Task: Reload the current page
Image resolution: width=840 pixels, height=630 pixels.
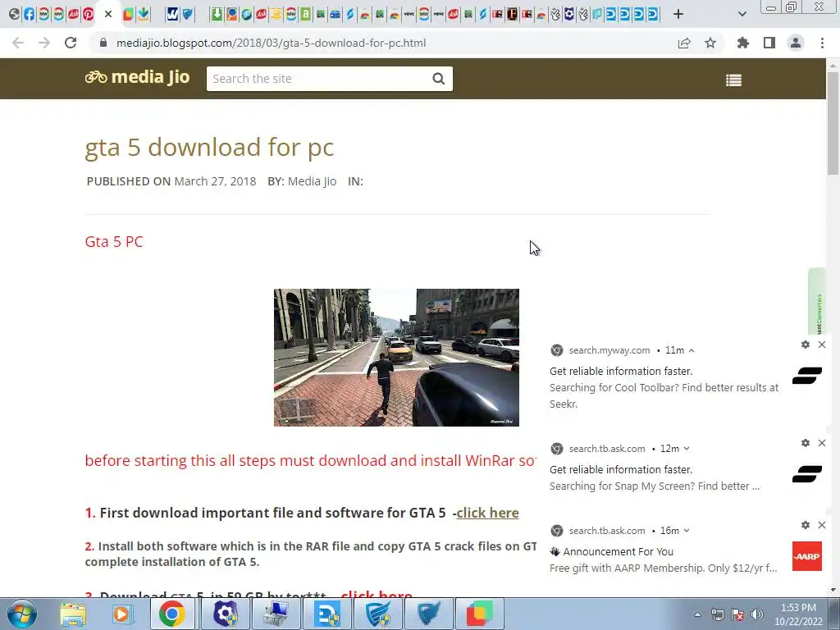Action: pyautogui.click(x=71, y=43)
